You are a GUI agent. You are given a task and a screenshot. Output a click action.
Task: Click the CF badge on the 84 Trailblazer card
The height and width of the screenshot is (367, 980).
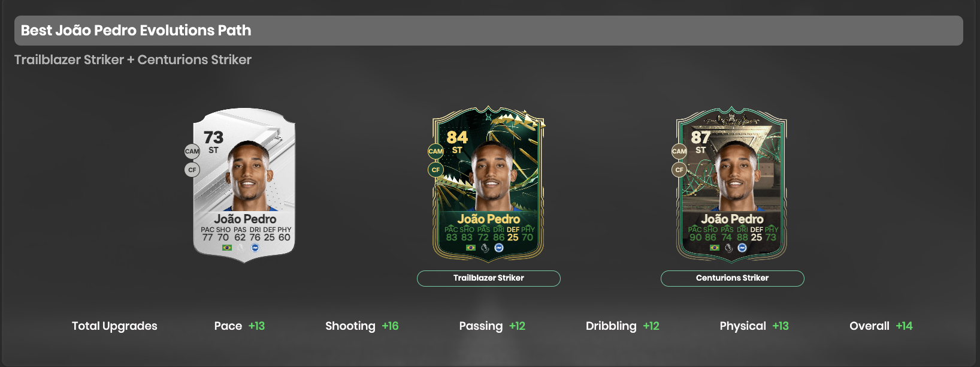(435, 170)
